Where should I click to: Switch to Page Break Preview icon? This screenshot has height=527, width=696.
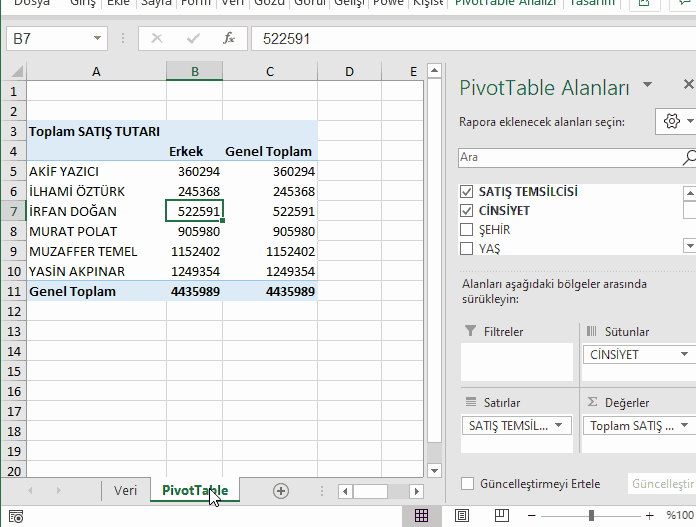tap(502, 515)
